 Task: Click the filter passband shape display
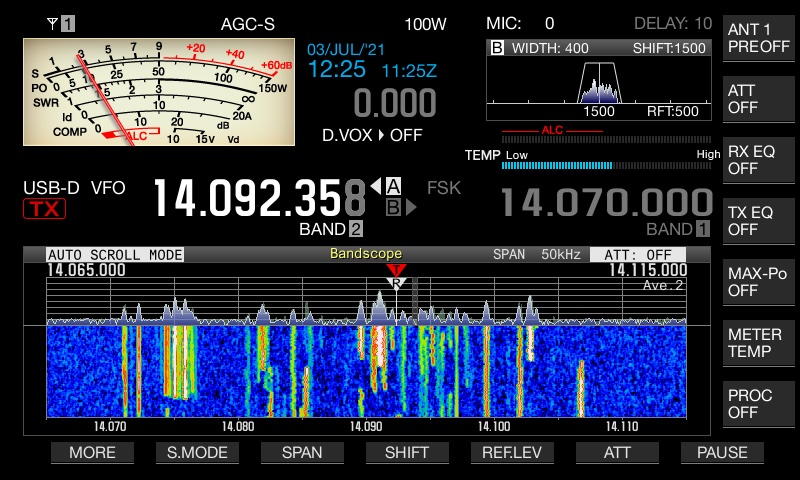click(x=599, y=81)
